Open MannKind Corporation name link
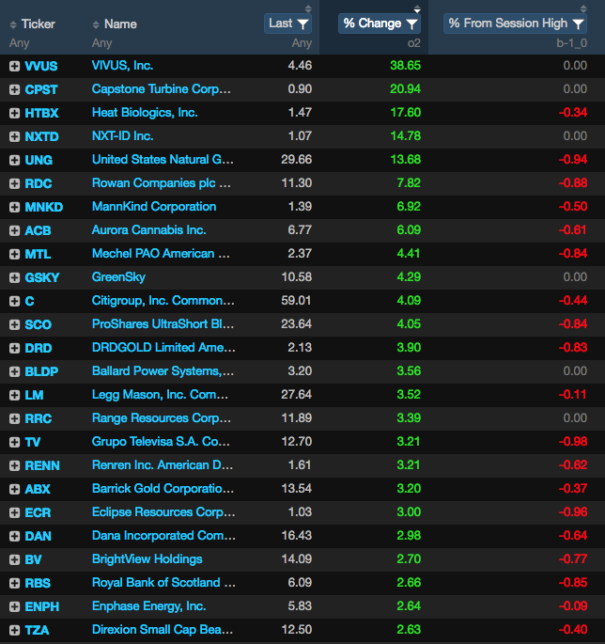 (x=154, y=207)
